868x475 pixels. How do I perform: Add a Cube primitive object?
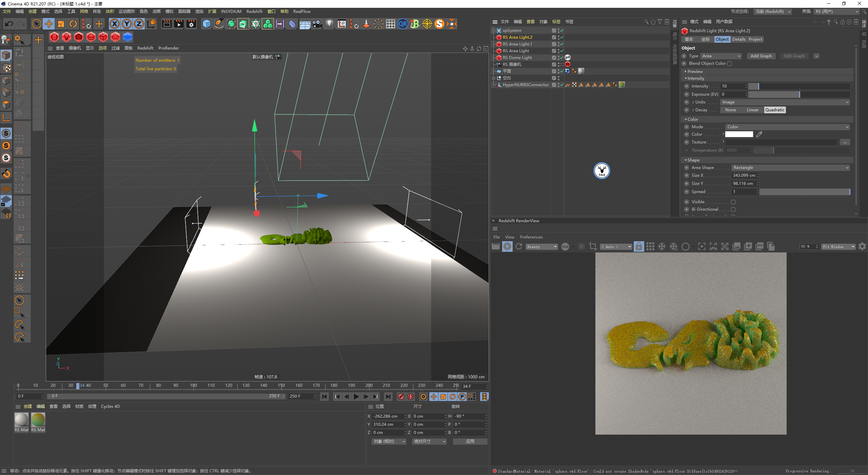pyautogui.click(x=206, y=24)
